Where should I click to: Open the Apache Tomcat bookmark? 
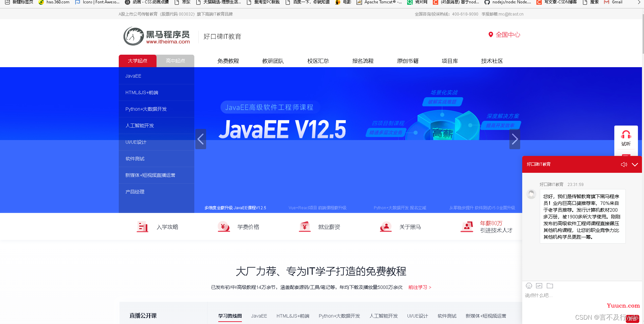click(x=379, y=2)
